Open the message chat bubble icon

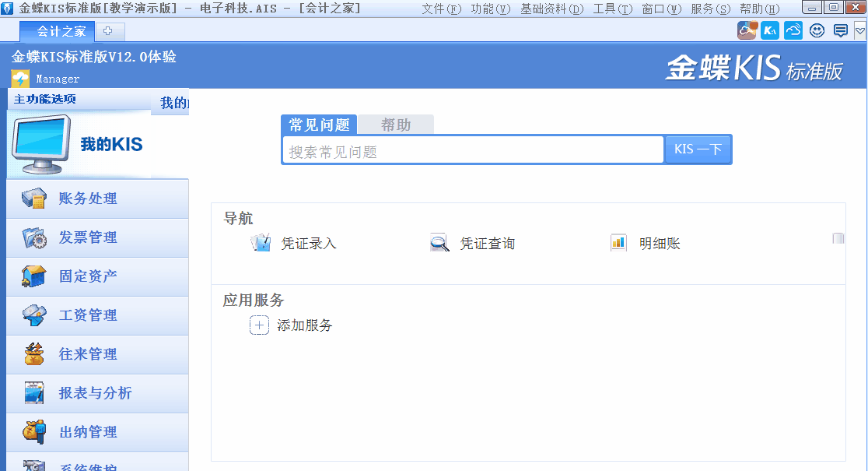tap(840, 30)
